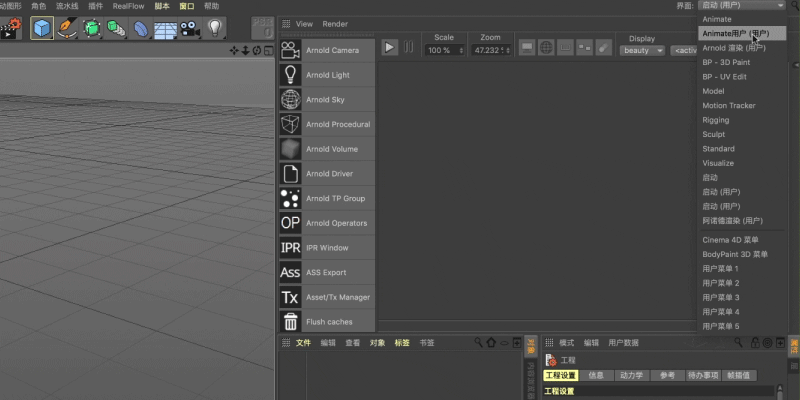Open Arnold Operators
The image size is (800, 400).
coord(327,223)
